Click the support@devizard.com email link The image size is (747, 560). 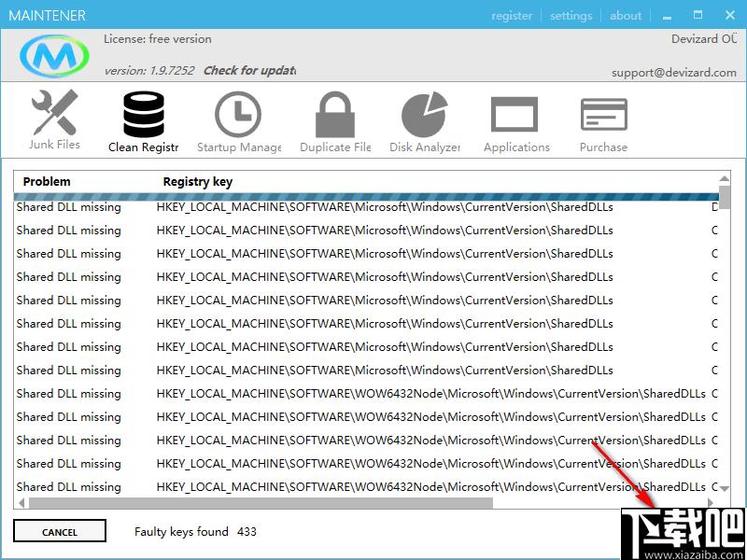coord(674,73)
